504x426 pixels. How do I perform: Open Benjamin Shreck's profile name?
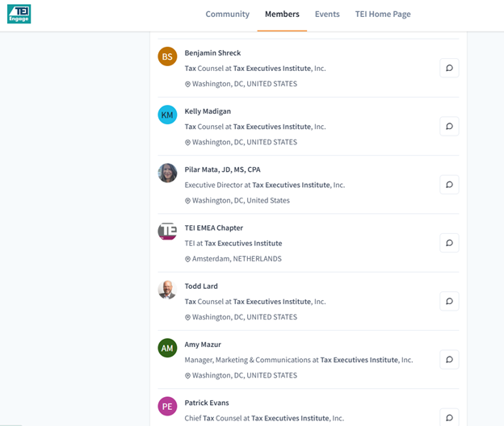tap(212, 53)
